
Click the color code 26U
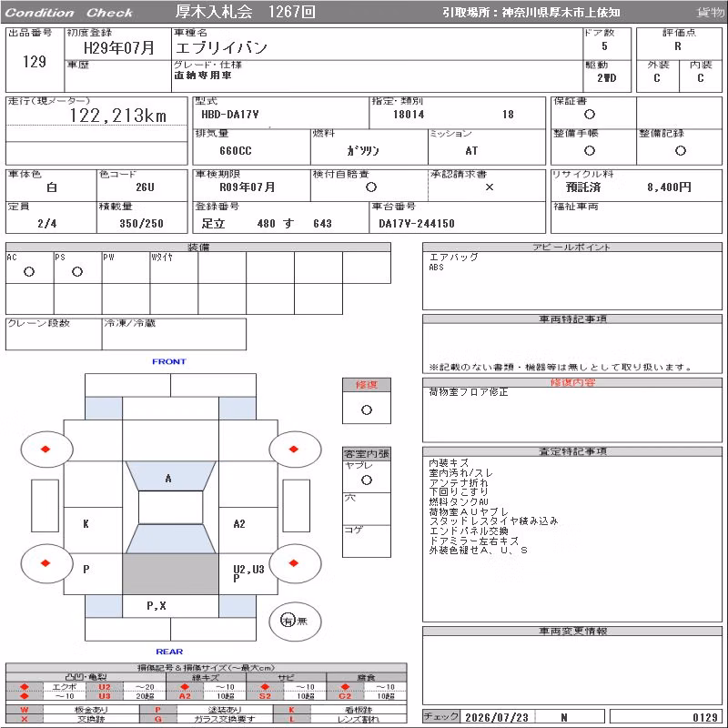145,187
